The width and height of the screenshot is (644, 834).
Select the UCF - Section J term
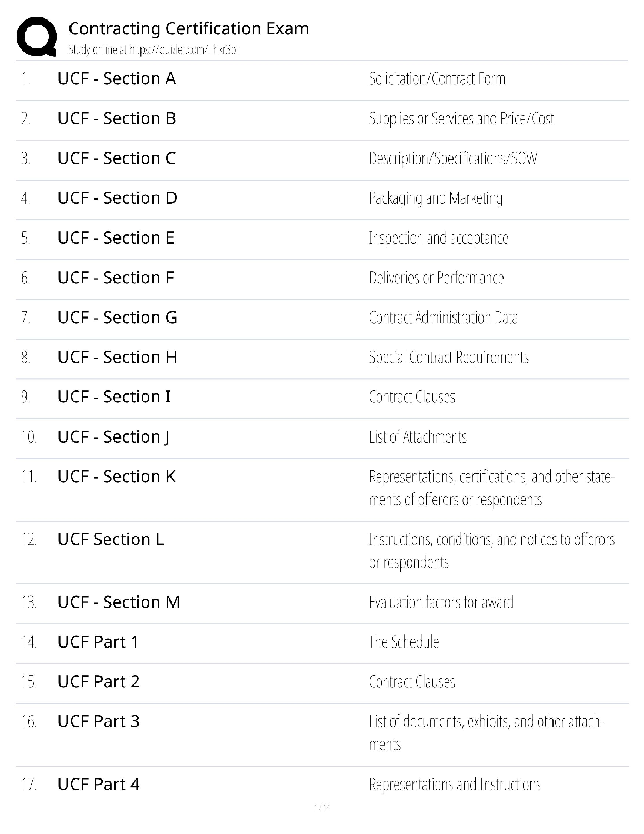[113, 437]
